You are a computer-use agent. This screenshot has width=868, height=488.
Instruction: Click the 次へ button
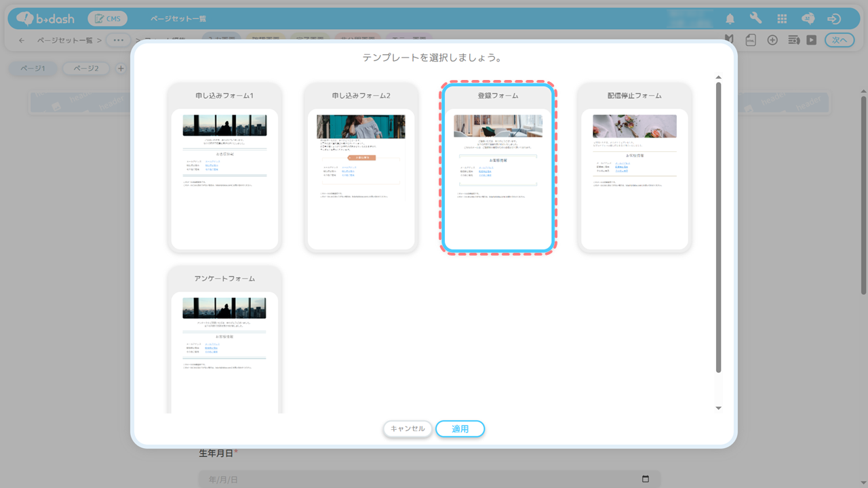(x=840, y=40)
